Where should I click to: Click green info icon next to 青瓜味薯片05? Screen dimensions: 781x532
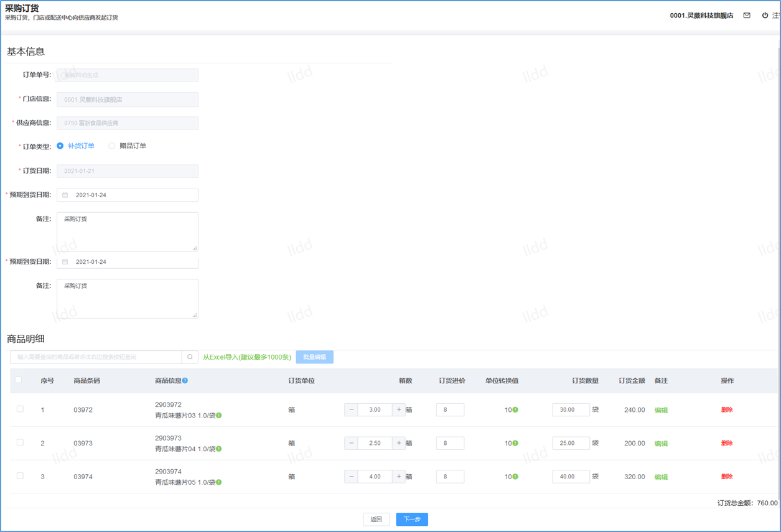(219, 482)
